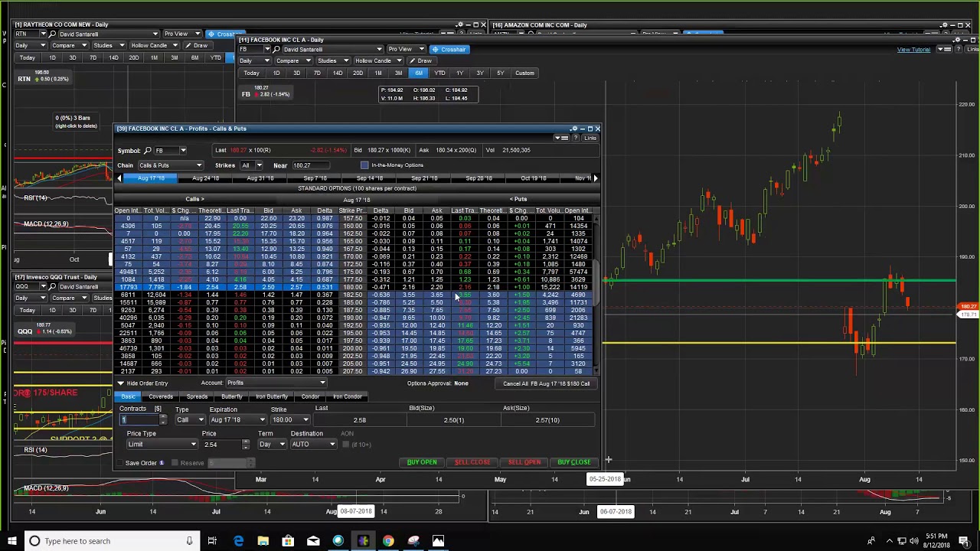Open Chrome from the taskbar
The width and height of the screenshot is (980, 551).
388,541
